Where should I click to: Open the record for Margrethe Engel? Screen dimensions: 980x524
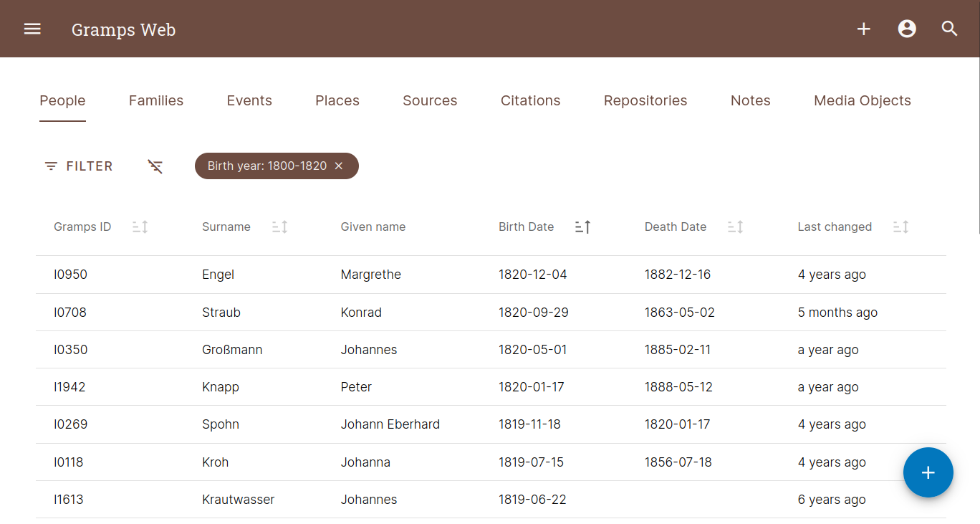[x=370, y=275]
